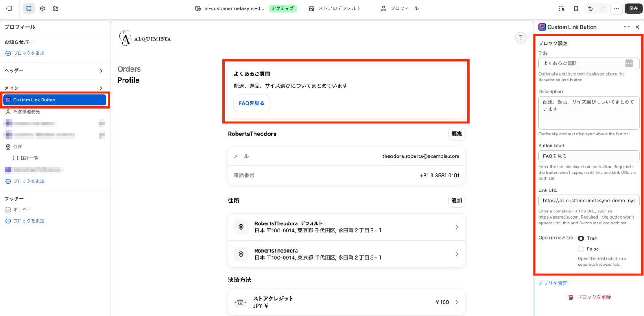Go to Orders in preview

pyautogui.click(x=129, y=69)
